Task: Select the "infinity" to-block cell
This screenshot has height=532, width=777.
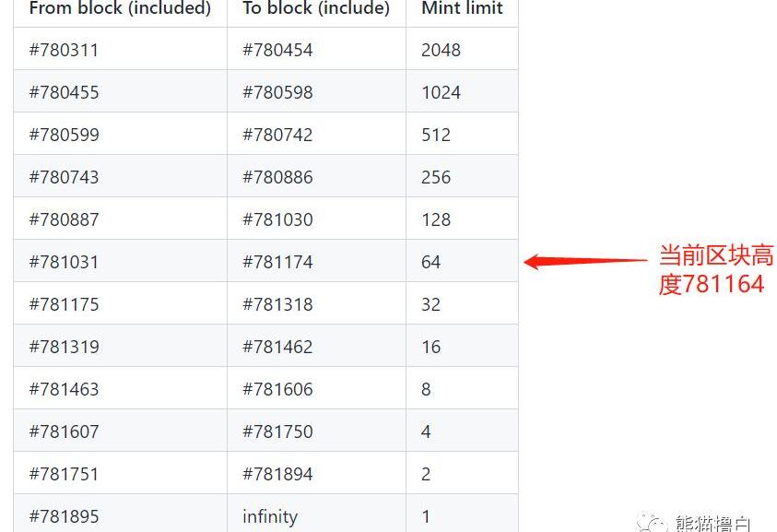Action: point(270,516)
